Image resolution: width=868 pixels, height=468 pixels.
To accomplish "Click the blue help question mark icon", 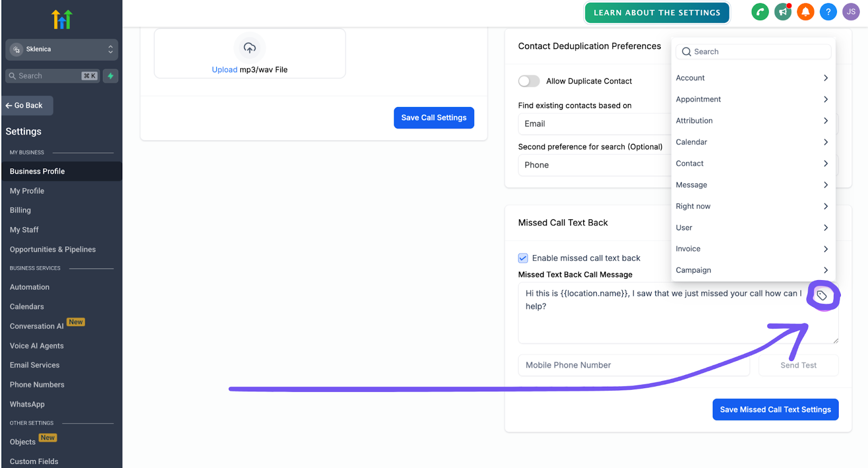I will click(x=828, y=12).
